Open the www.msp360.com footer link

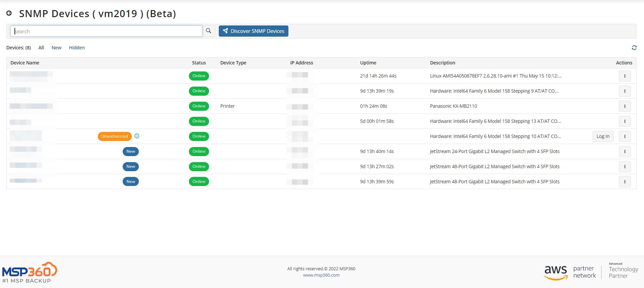click(x=321, y=275)
